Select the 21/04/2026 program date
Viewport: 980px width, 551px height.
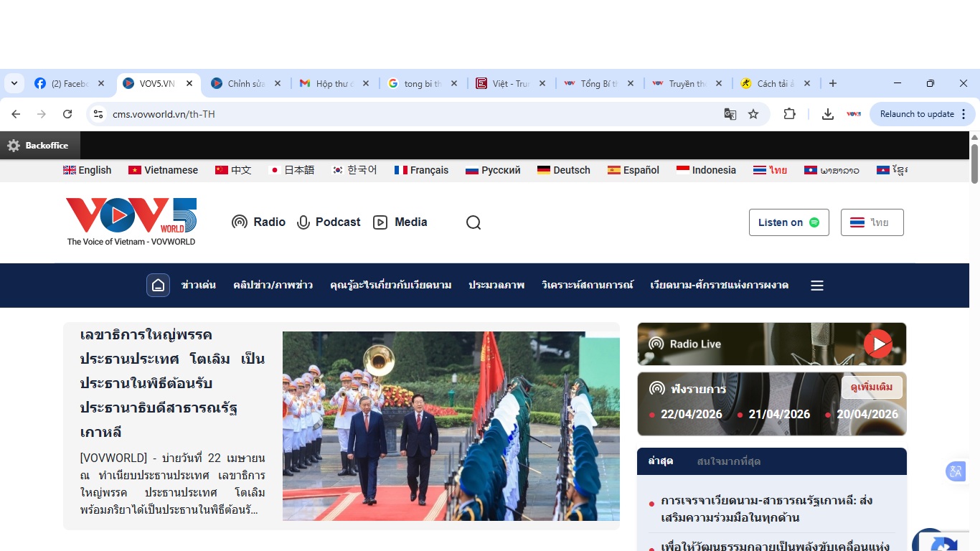[x=779, y=415]
